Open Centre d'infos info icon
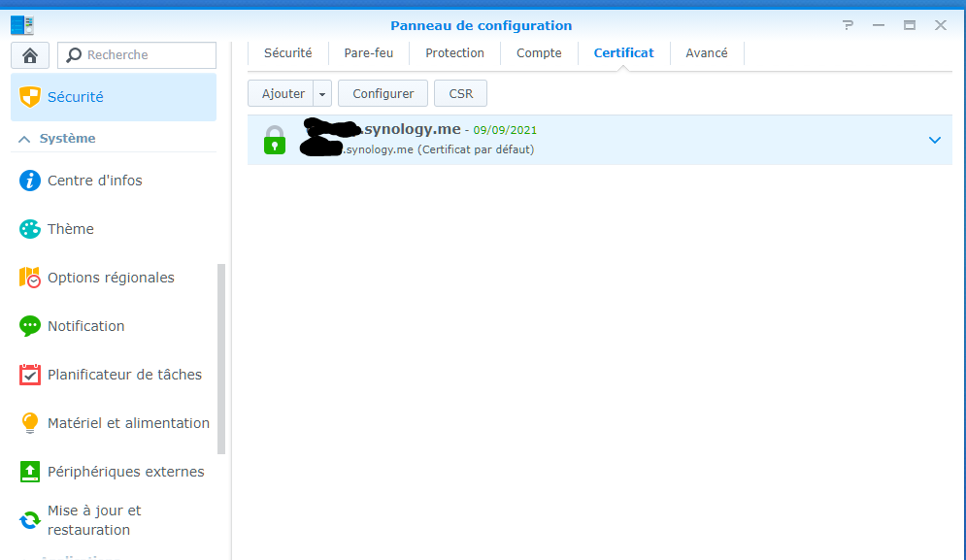The image size is (966, 560). click(x=29, y=181)
